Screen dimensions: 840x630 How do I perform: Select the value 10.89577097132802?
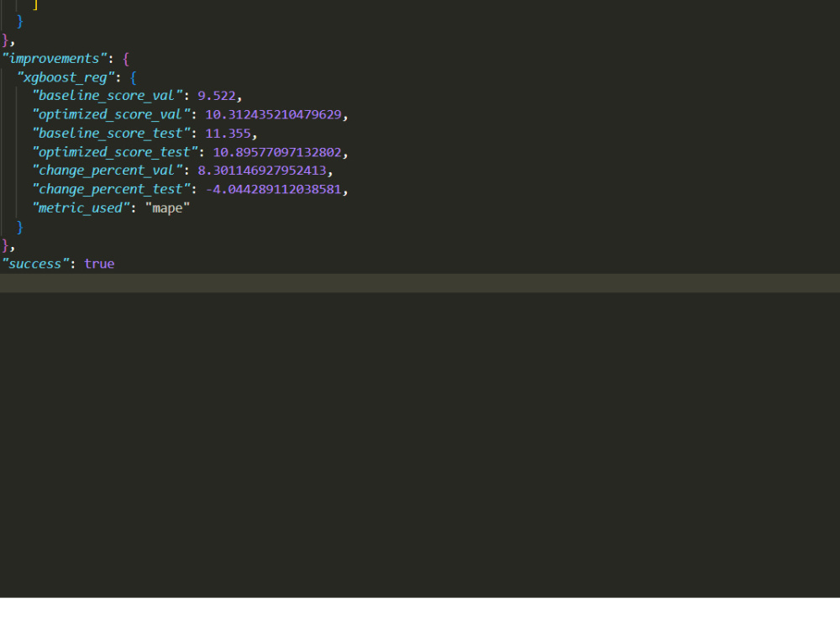point(277,152)
